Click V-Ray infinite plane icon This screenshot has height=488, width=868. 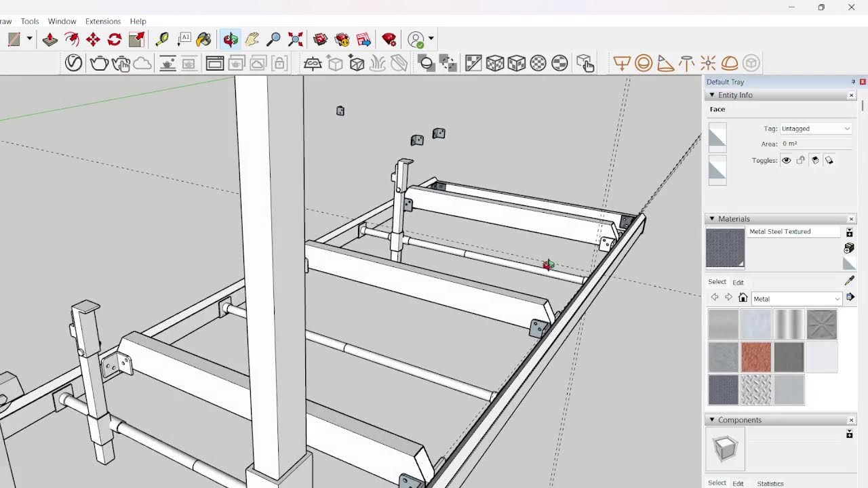click(x=313, y=64)
